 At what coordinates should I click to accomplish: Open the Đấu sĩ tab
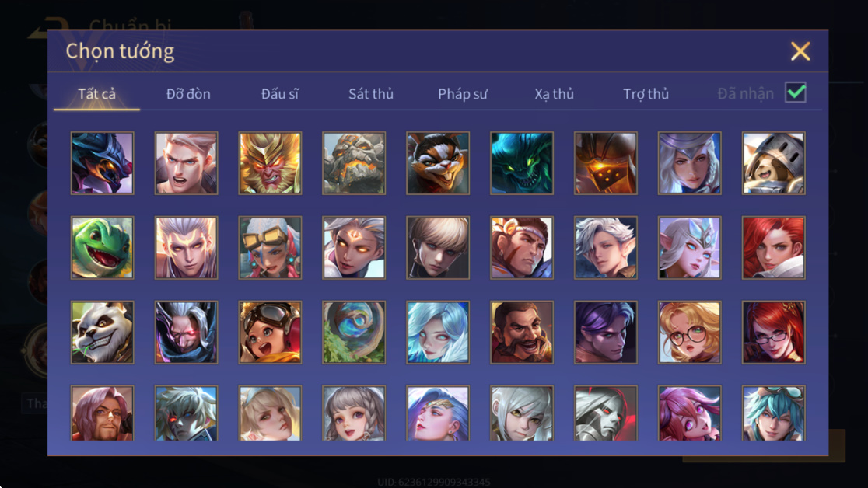279,94
